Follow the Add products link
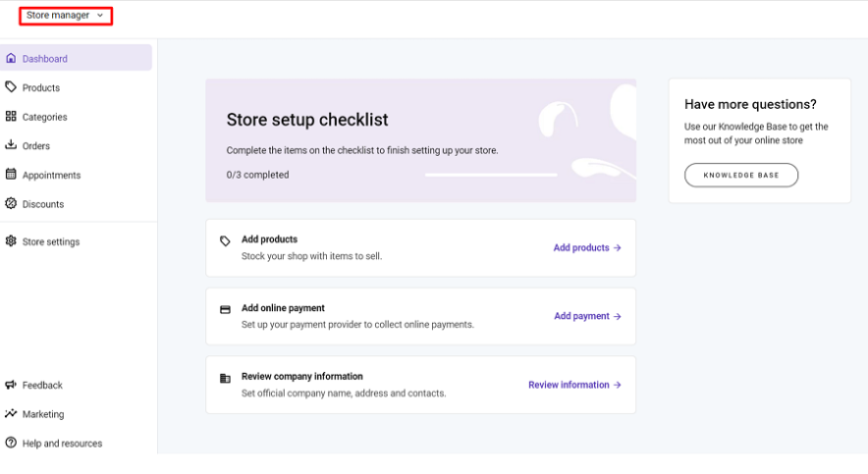Viewport: 868px width, 474px height. tap(586, 248)
